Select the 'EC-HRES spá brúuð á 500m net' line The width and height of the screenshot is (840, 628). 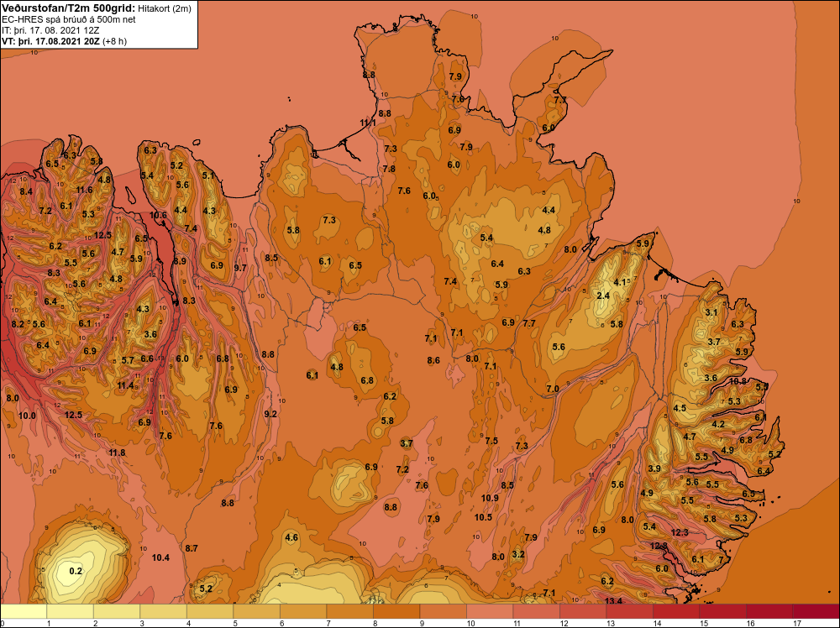pos(69,19)
